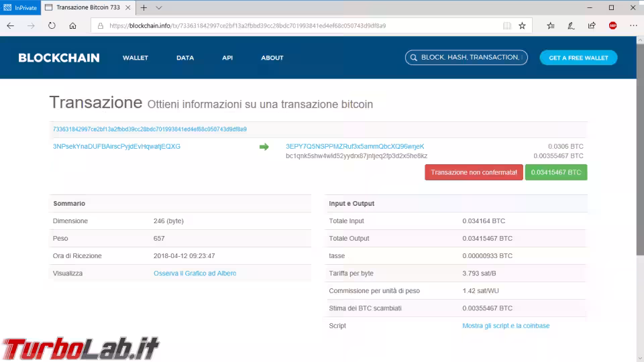The width and height of the screenshot is (644, 362).
Task: Add page to favorites with star icon
Action: 522,25
